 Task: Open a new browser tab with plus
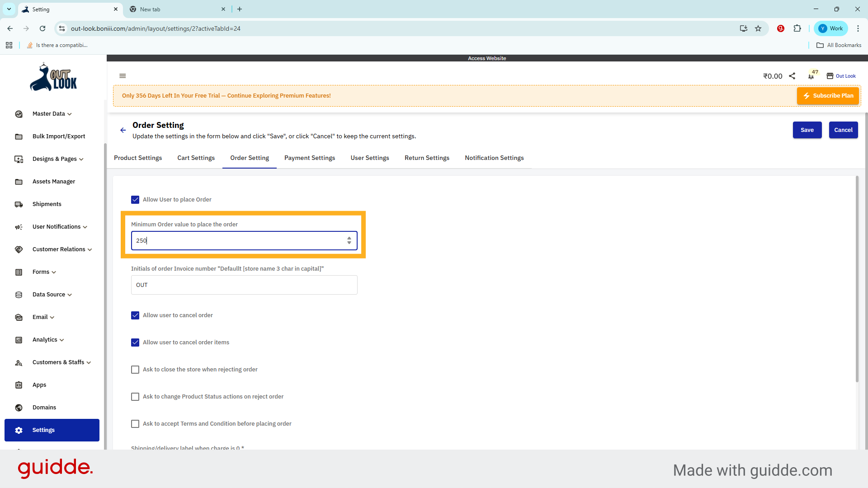[x=240, y=9]
